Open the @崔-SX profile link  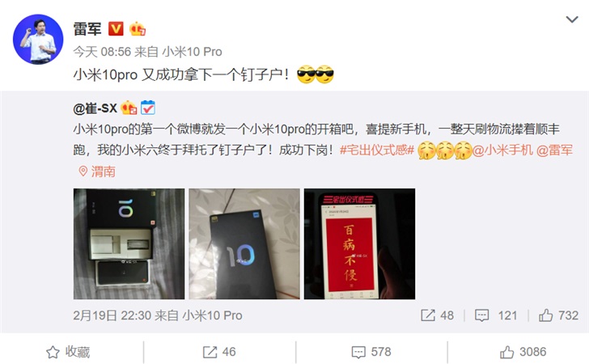coord(95,108)
